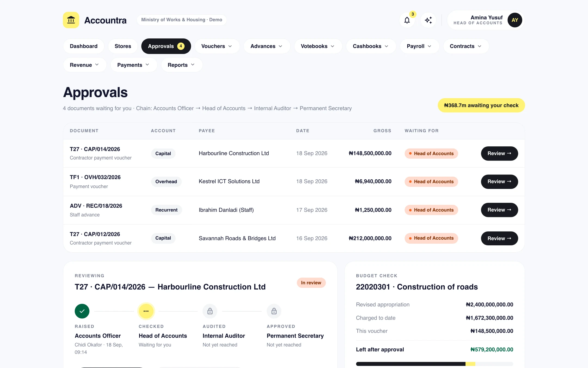
Task: Go to the Dashboard tab
Action: [84, 46]
